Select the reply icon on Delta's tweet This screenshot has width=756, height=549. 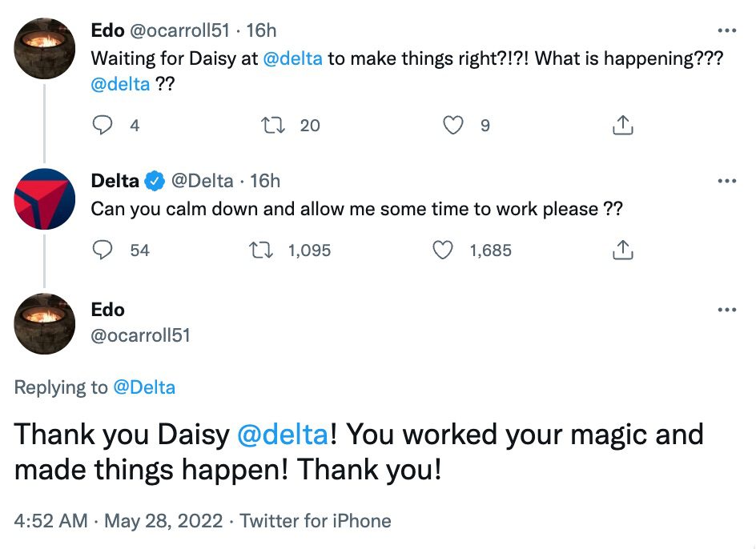click(x=103, y=250)
